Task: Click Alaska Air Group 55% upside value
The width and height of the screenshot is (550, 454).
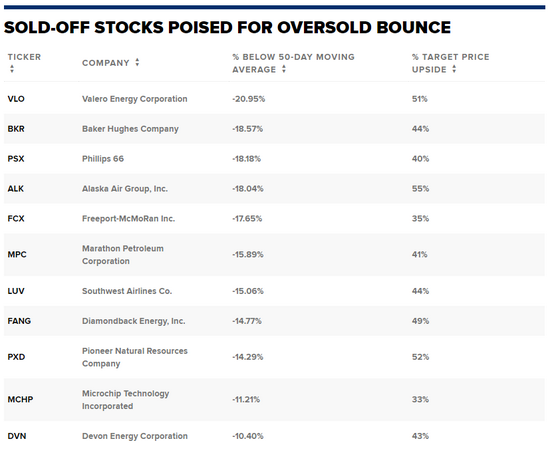Action: click(420, 189)
